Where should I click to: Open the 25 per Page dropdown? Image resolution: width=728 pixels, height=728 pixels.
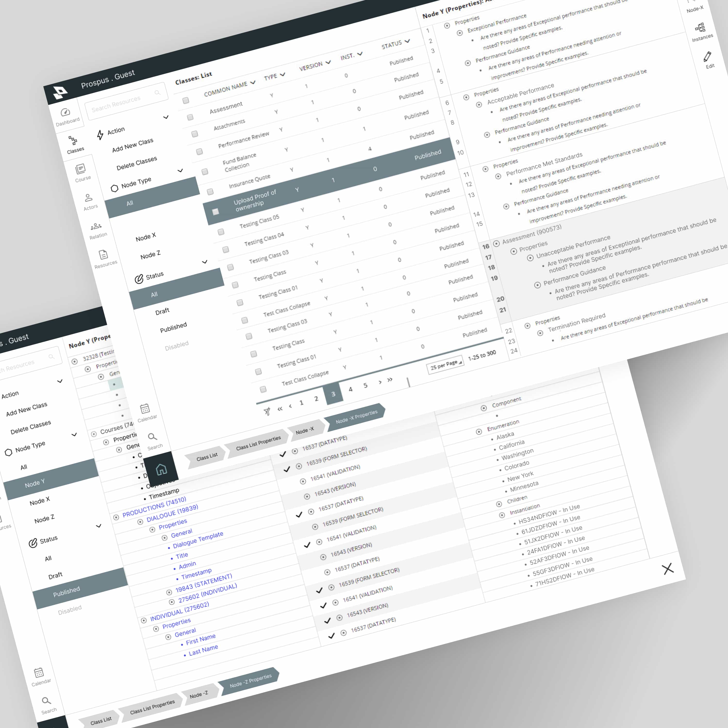445,365
